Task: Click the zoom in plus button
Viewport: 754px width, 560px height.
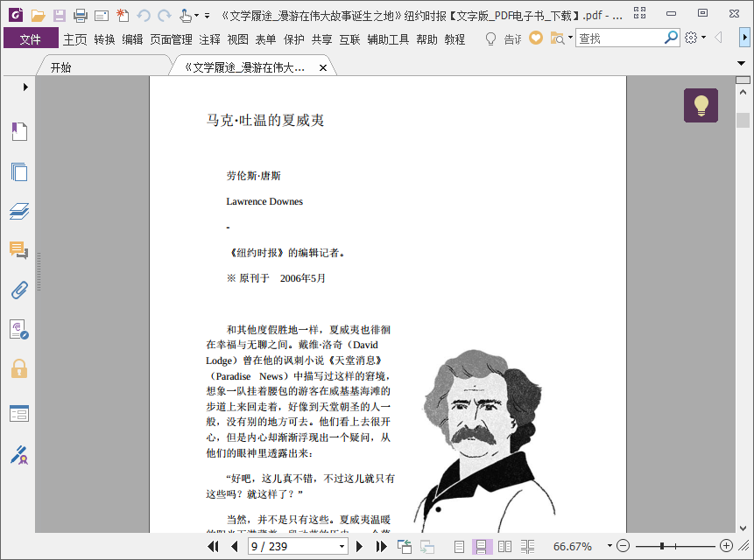Action: pos(726,546)
